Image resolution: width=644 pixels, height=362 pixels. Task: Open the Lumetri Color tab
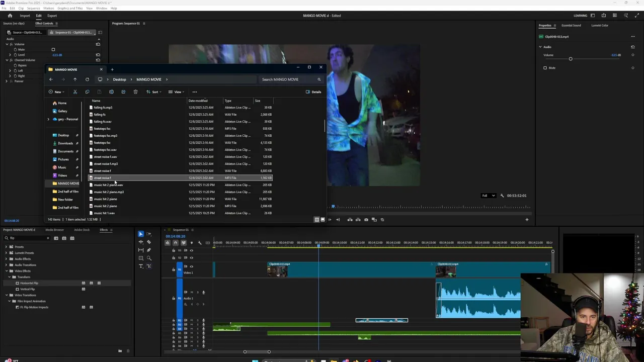click(x=600, y=26)
